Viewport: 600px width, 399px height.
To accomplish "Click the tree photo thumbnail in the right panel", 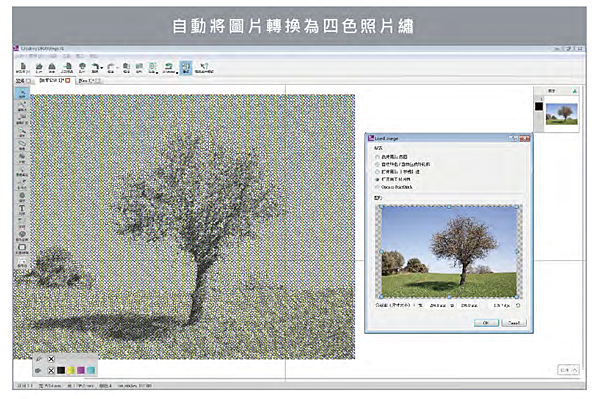I will (x=562, y=114).
